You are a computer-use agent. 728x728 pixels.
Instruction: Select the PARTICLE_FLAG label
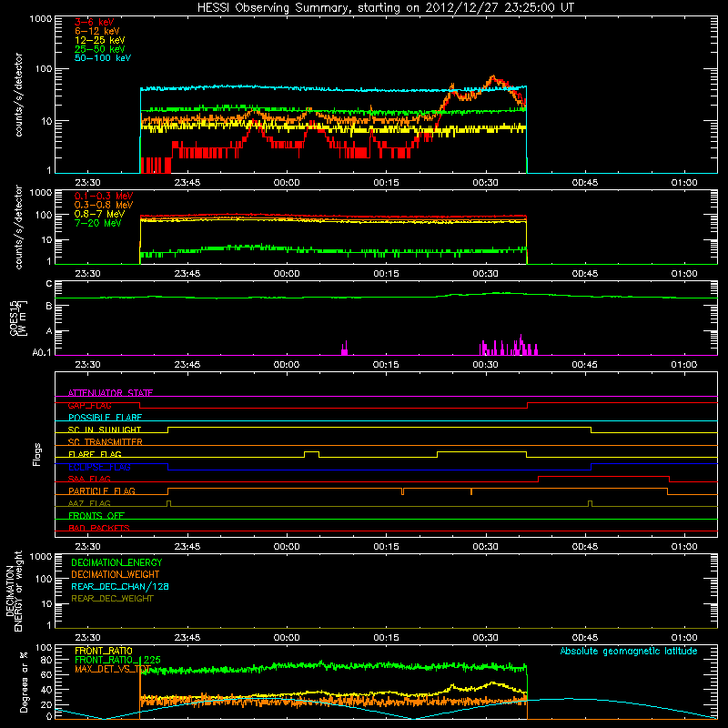tap(102, 490)
